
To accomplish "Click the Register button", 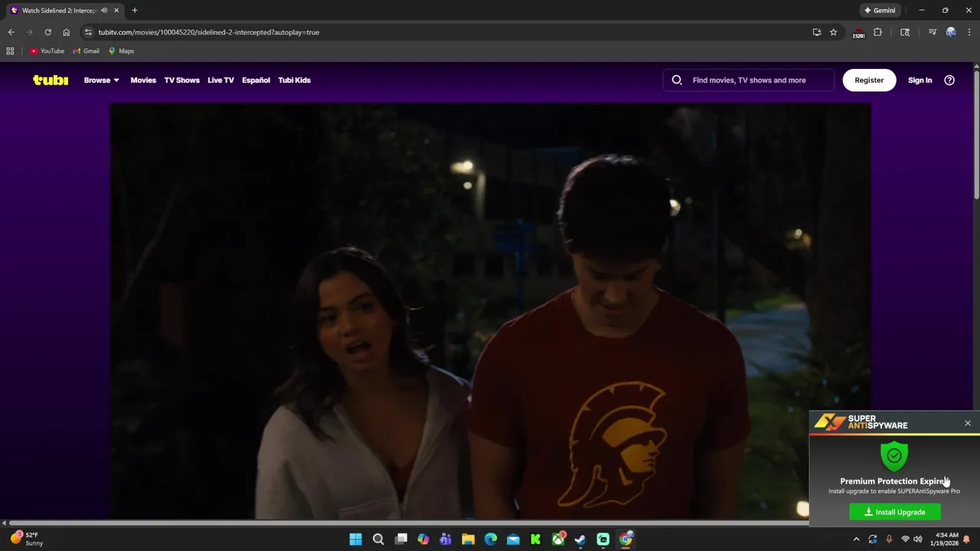I will point(869,80).
